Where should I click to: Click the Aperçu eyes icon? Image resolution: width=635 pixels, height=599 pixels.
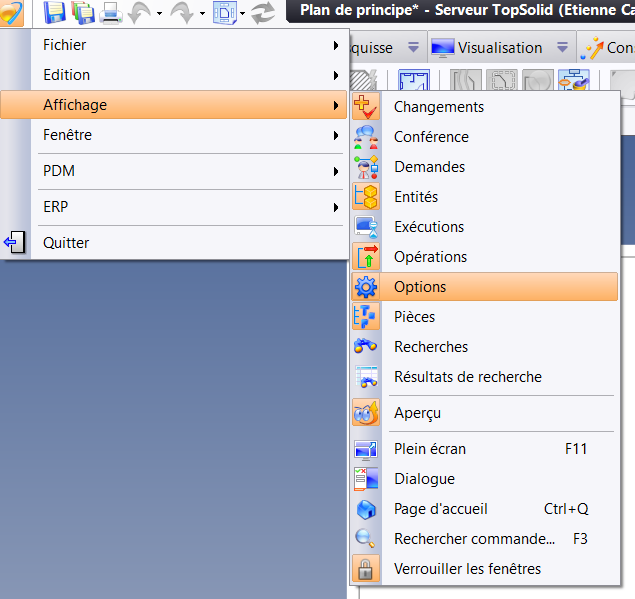coord(366,412)
